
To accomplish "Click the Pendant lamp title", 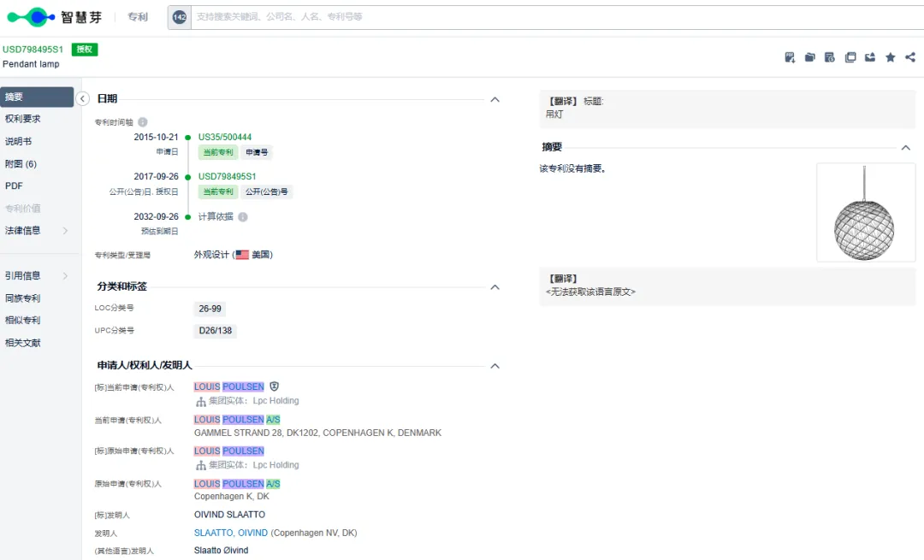I will coord(31,64).
